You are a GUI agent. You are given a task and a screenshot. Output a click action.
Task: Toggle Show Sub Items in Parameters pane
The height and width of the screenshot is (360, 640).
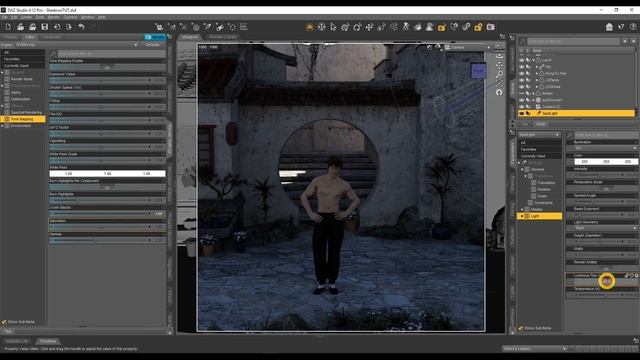tap(521, 328)
